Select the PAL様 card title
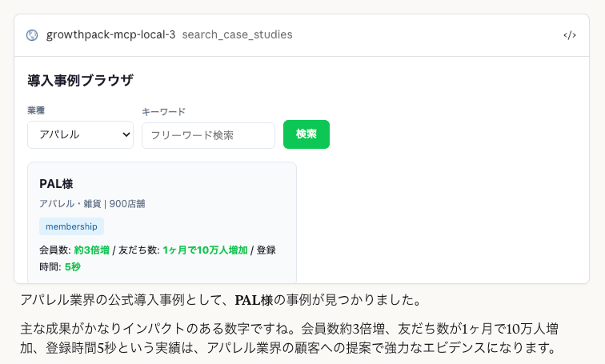 tap(56, 184)
